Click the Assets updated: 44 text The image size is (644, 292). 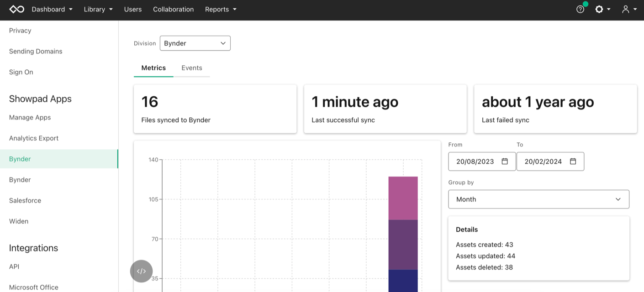pos(486,256)
